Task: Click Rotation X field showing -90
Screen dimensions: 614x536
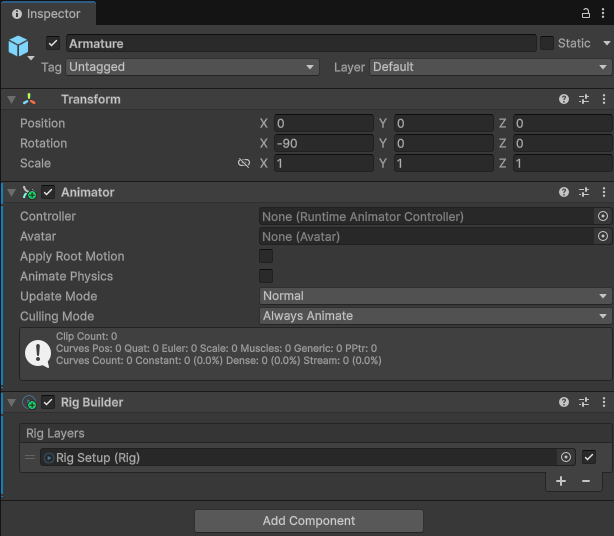Action: (x=324, y=143)
